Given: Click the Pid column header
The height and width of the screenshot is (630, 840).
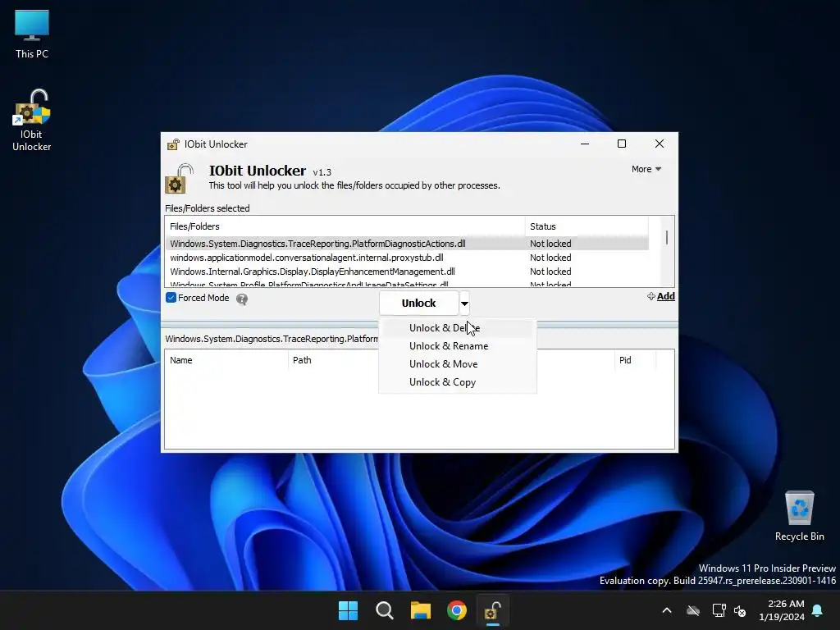Looking at the screenshot, I should [x=635, y=361].
